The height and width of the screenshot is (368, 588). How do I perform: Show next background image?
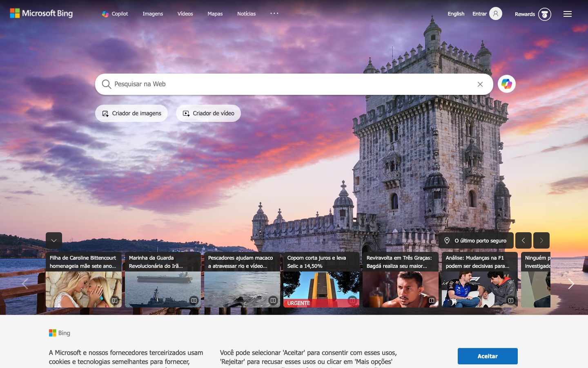(x=541, y=240)
